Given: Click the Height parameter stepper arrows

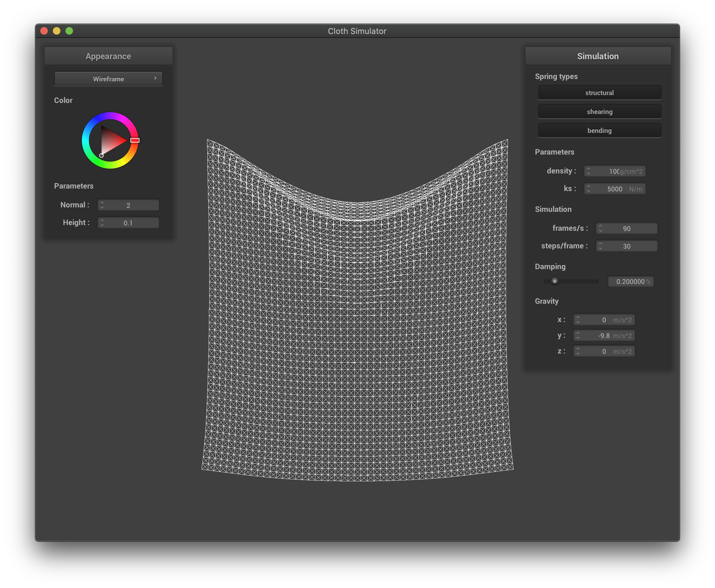Looking at the screenshot, I should tap(102, 223).
